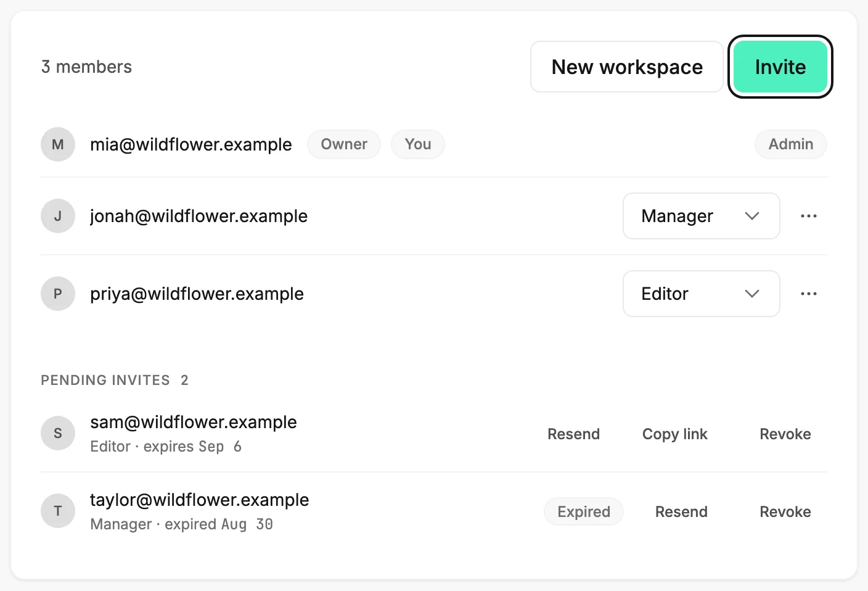The height and width of the screenshot is (591, 868).
Task: Select the email jonah@wildflower.example
Action: [199, 216]
